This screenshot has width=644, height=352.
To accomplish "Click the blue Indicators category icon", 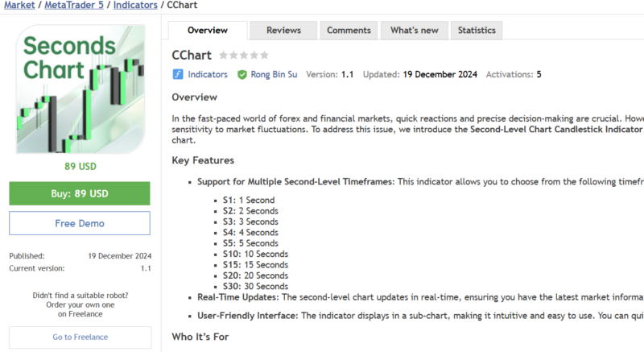I will (x=178, y=74).
